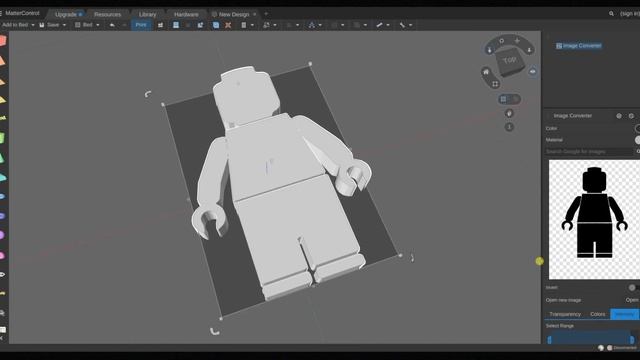Click the blue Print button

[141, 25]
